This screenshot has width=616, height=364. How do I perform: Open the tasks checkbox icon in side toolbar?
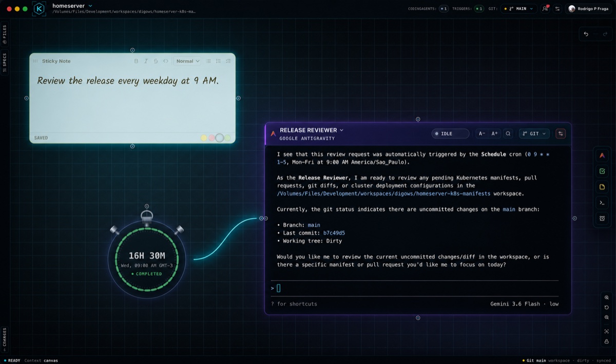coord(602,171)
